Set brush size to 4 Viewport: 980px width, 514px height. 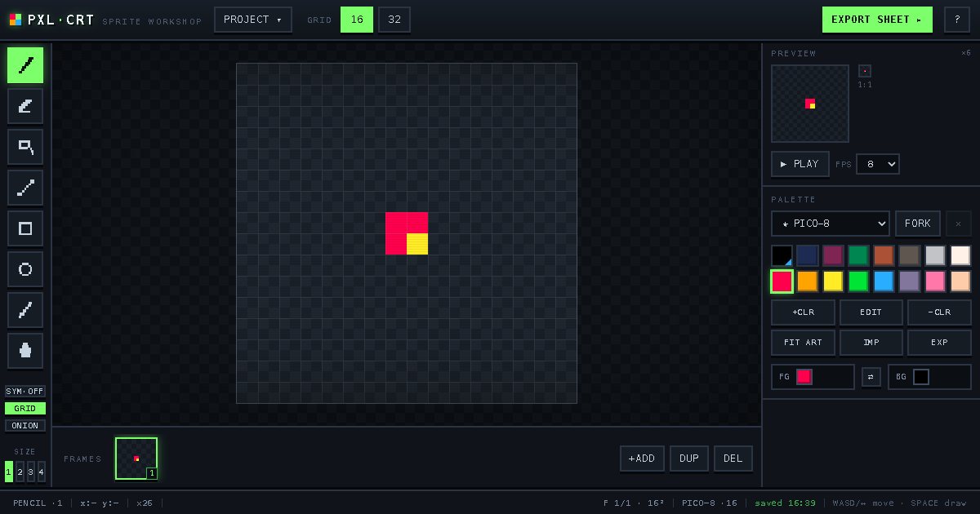(41, 472)
